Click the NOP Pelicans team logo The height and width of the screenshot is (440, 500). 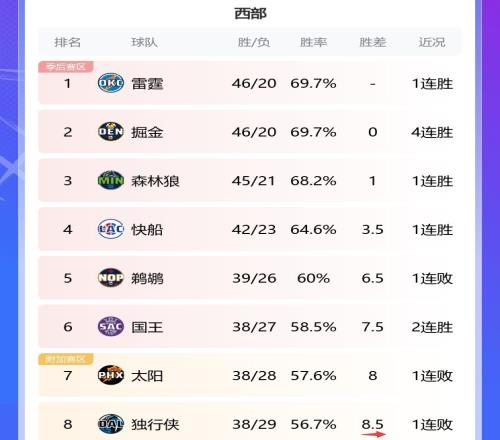111,277
